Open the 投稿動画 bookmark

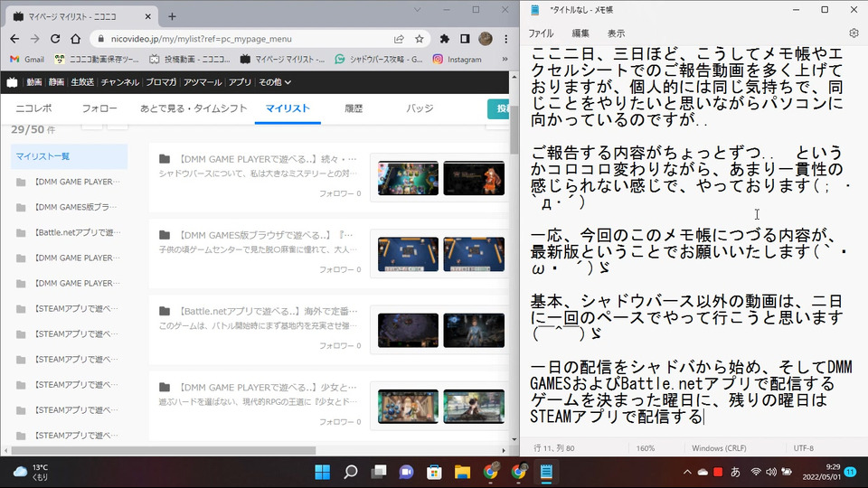tap(190, 60)
